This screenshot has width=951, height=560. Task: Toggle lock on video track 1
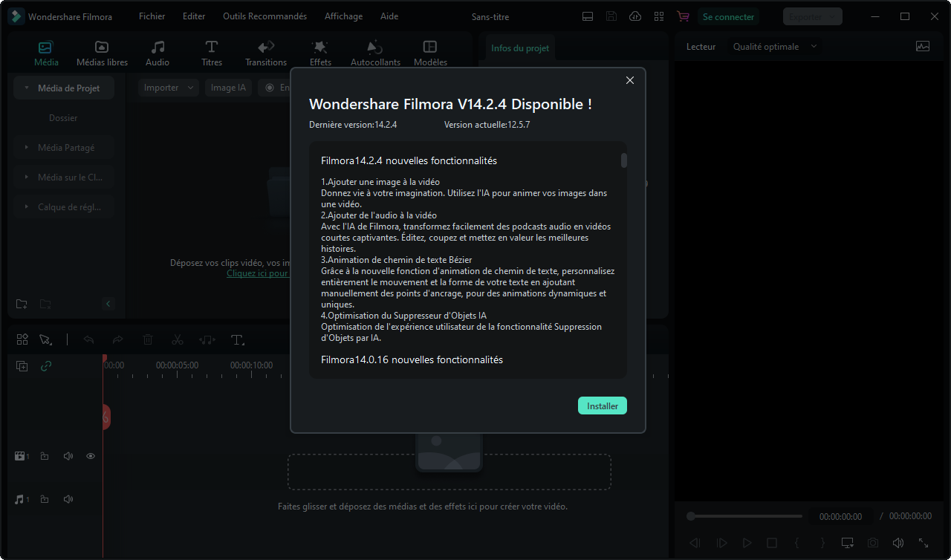pos(45,456)
